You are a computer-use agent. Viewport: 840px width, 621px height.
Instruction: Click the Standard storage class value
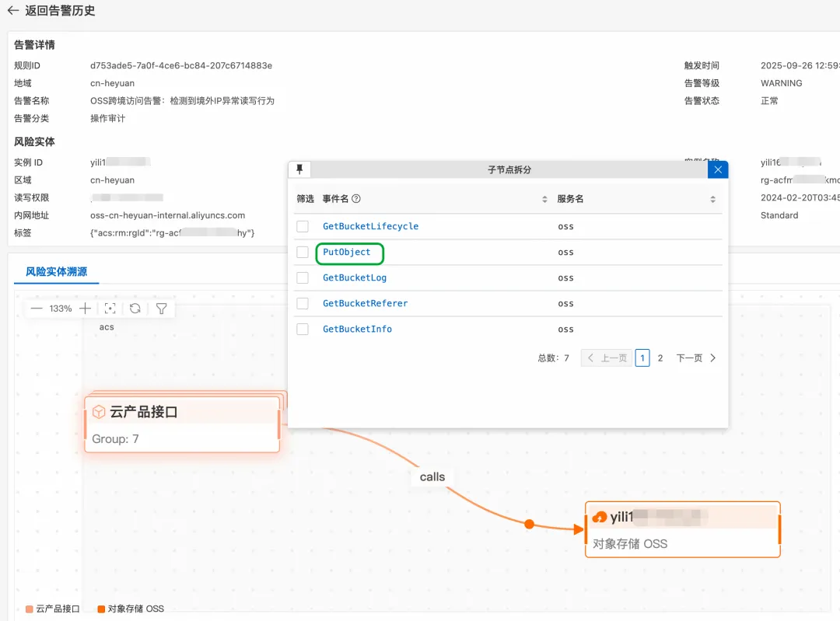coord(779,215)
